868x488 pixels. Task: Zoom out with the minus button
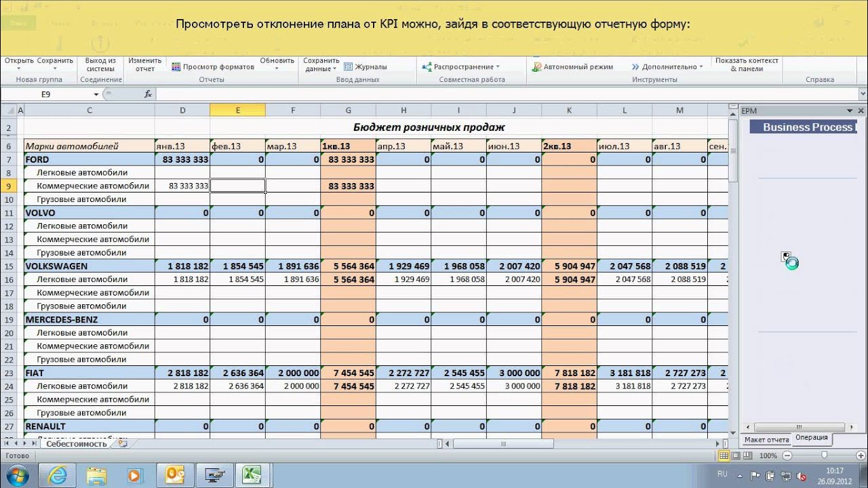tap(787, 456)
